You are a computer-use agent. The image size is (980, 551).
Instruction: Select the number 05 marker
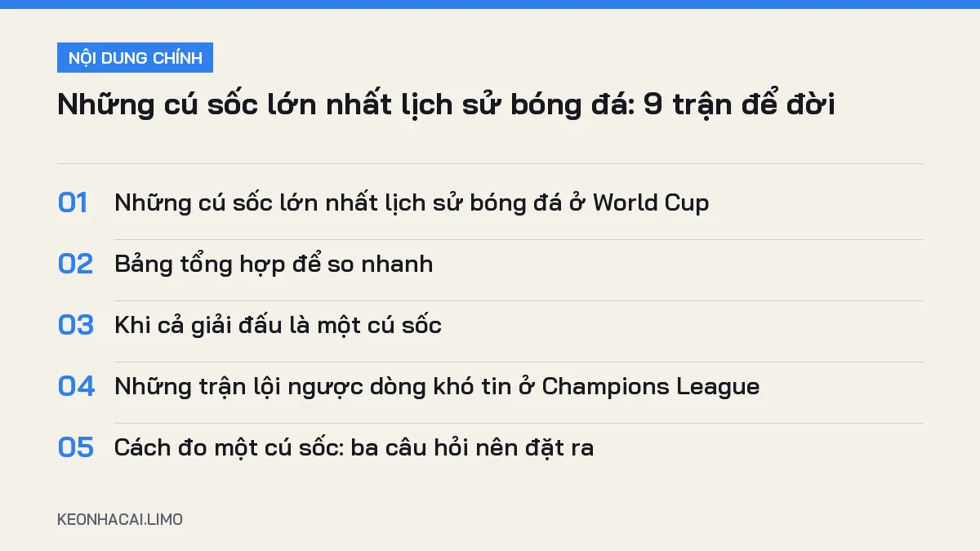click(x=76, y=447)
